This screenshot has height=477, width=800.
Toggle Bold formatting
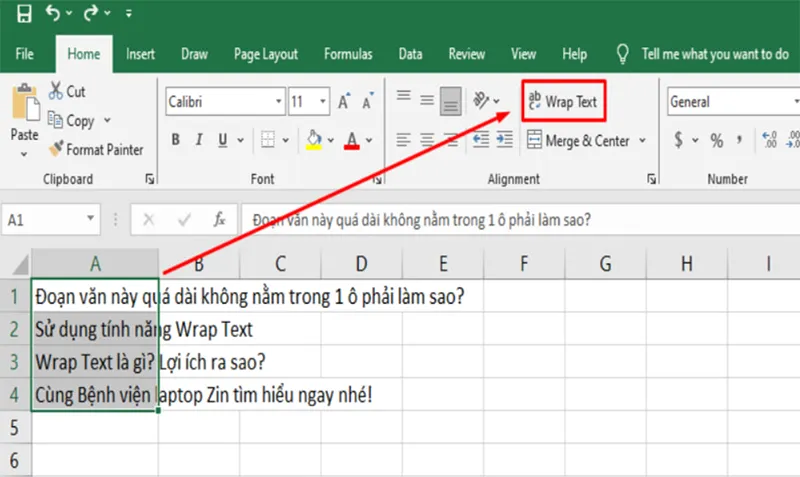coord(175,140)
